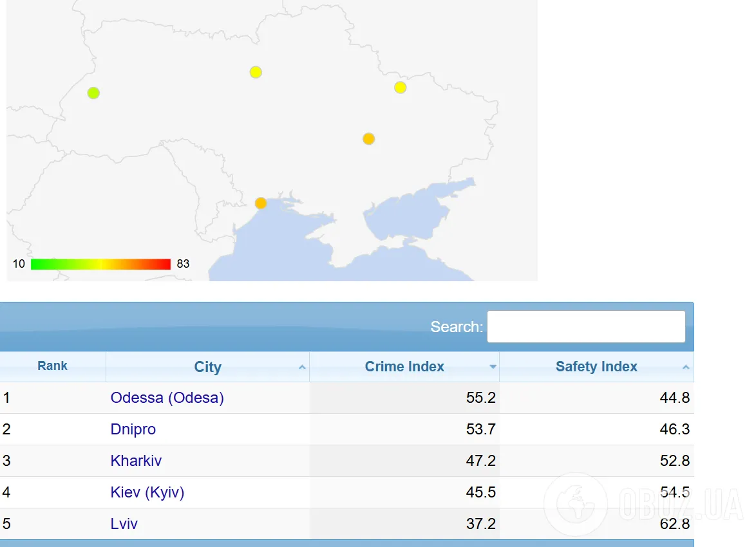Open the Kharkiv city link
756x547 pixels.
tap(136, 461)
